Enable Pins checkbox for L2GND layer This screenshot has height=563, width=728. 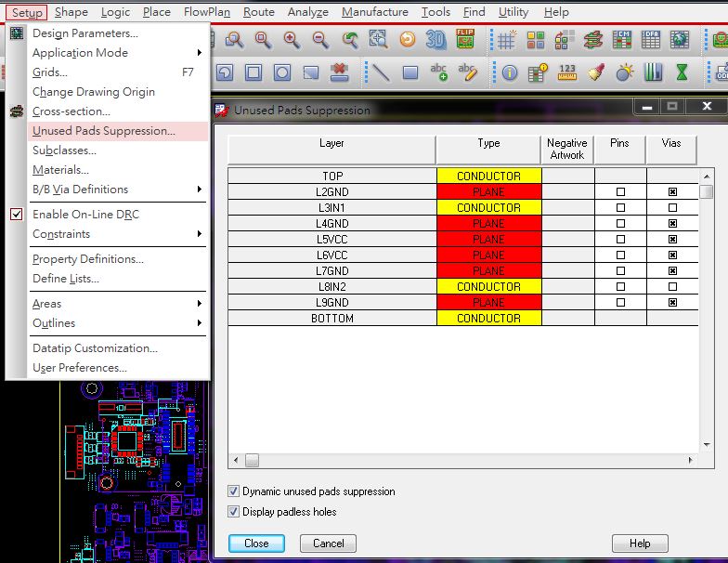tap(620, 192)
